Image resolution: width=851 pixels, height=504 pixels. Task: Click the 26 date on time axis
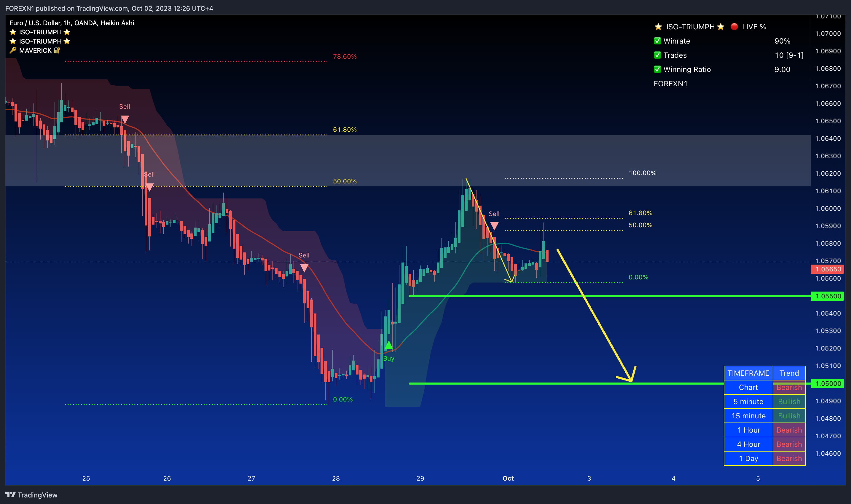tap(167, 478)
